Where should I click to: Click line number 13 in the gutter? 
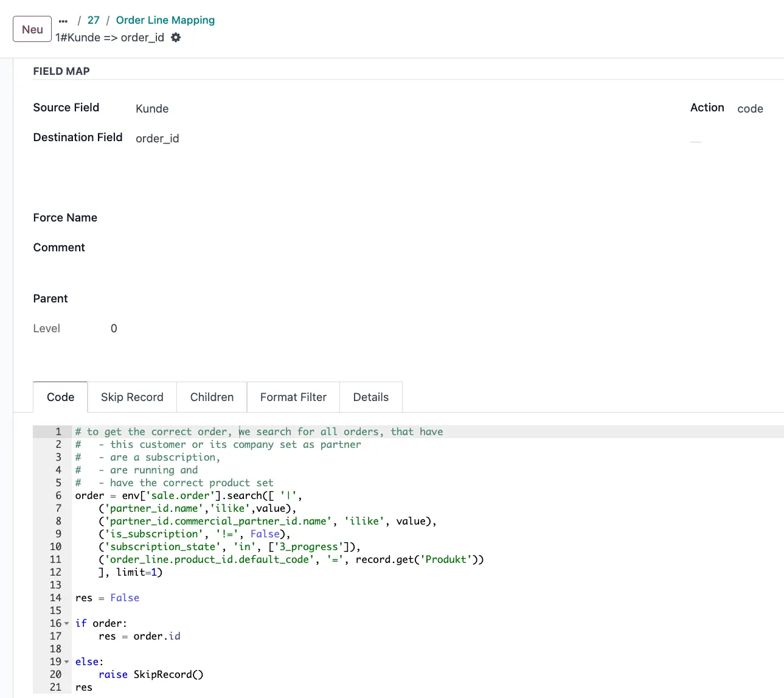[55, 585]
